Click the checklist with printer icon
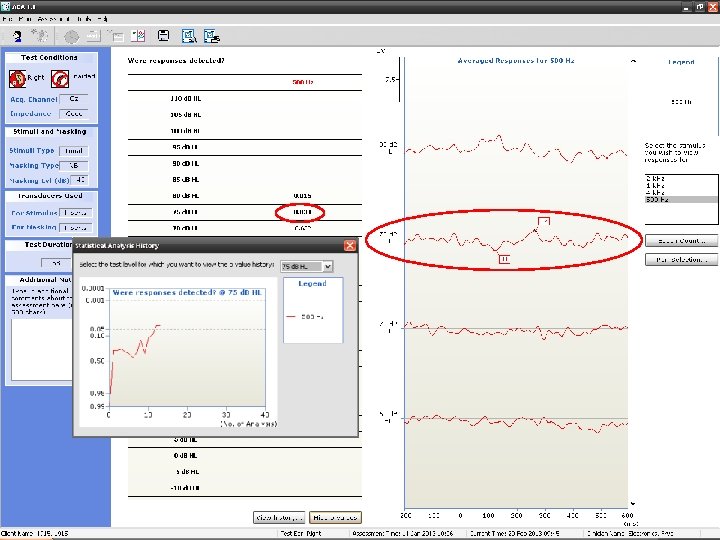This screenshot has height=540, width=720. pos(212,36)
